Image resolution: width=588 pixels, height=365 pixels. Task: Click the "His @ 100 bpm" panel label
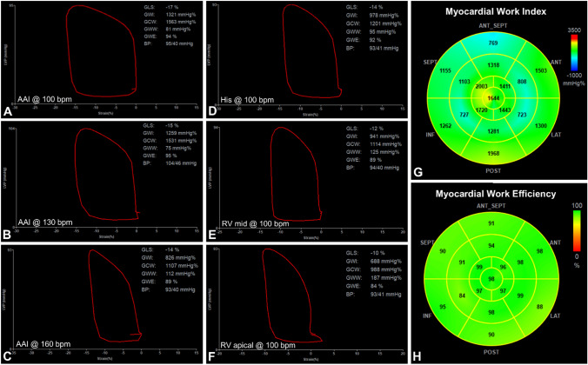tap(247, 100)
